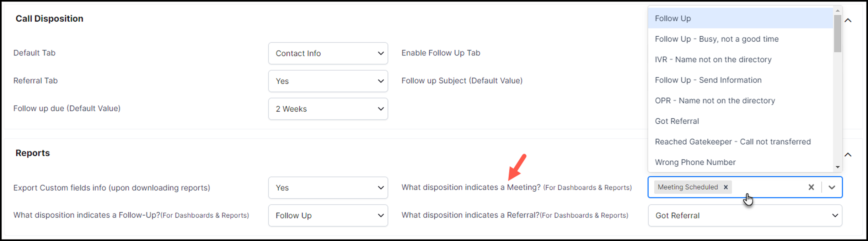Open the Referral disposition dropdown
This screenshot has height=241, width=868.
pos(745,215)
